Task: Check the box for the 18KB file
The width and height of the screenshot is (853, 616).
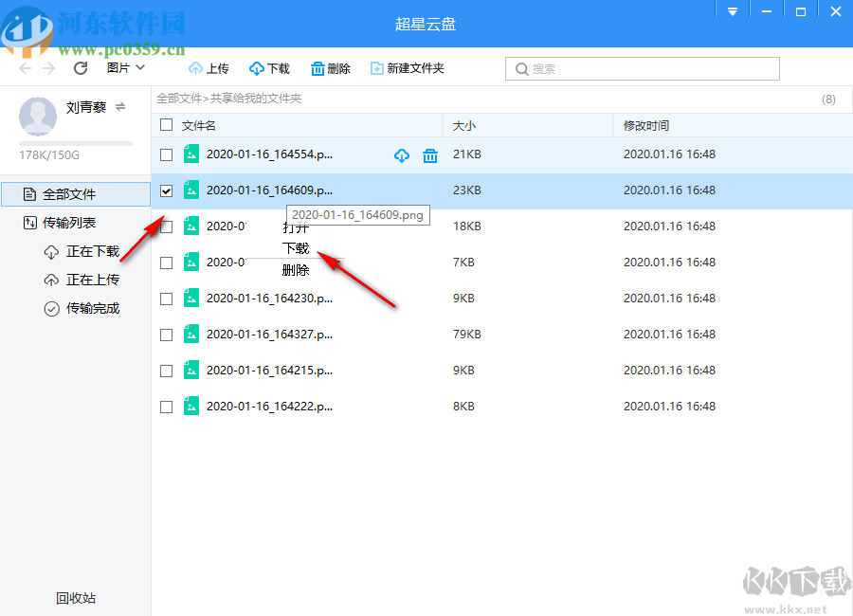Action: (x=167, y=226)
